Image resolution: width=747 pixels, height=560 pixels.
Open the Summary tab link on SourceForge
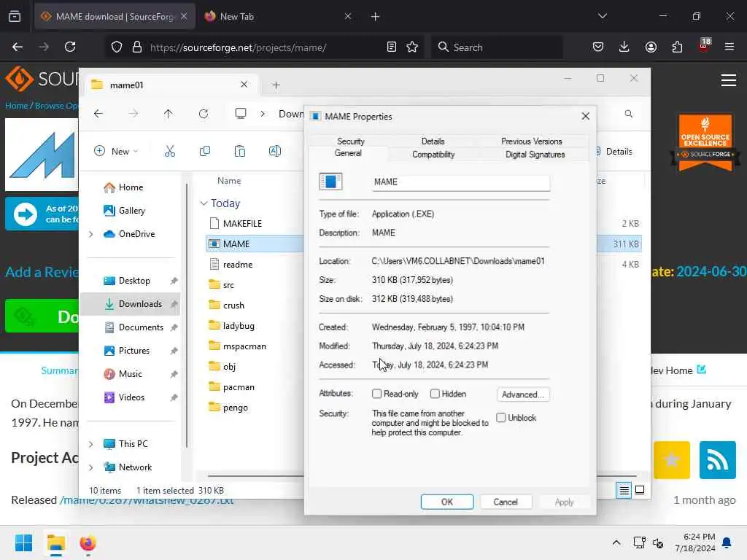click(60, 370)
